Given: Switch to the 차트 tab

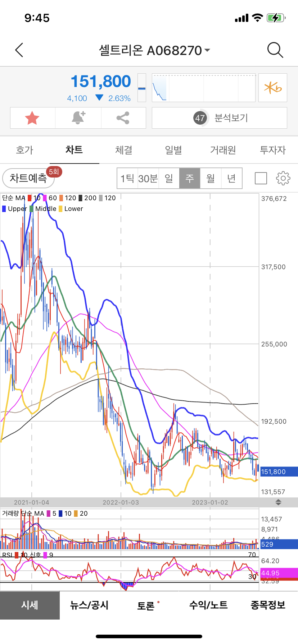Looking at the screenshot, I should 74,150.
